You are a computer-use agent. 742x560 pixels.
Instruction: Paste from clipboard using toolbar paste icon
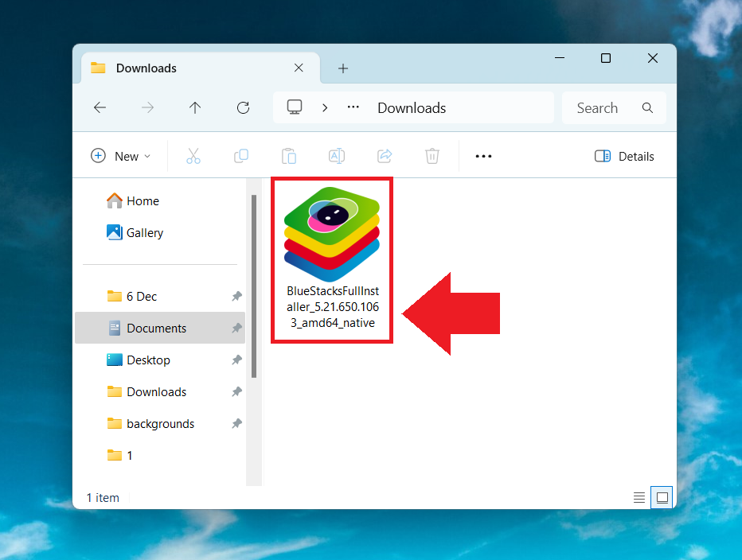coord(289,156)
